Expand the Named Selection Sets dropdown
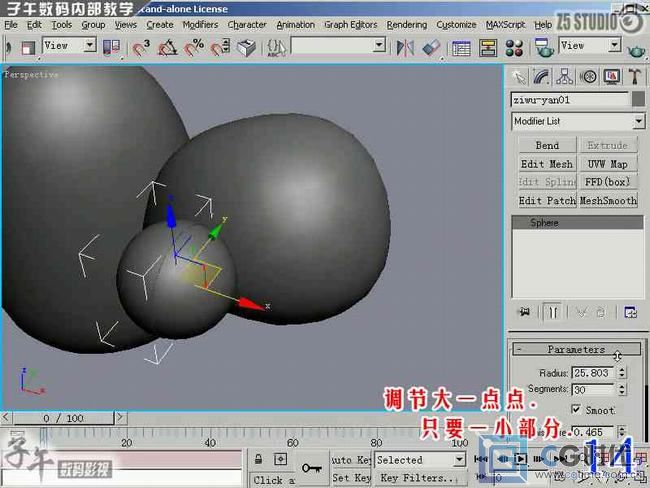Screen dimensions: 650x488 pos(378,45)
